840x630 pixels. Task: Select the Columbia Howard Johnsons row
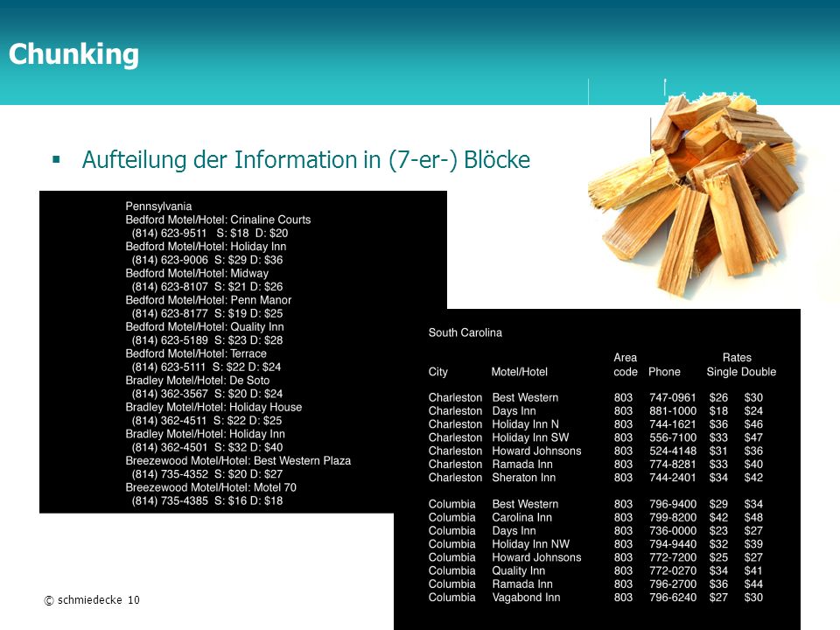(x=596, y=557)
